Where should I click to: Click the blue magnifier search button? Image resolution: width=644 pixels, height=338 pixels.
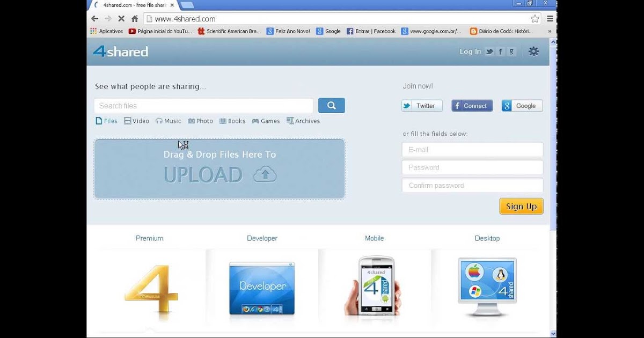332,106
